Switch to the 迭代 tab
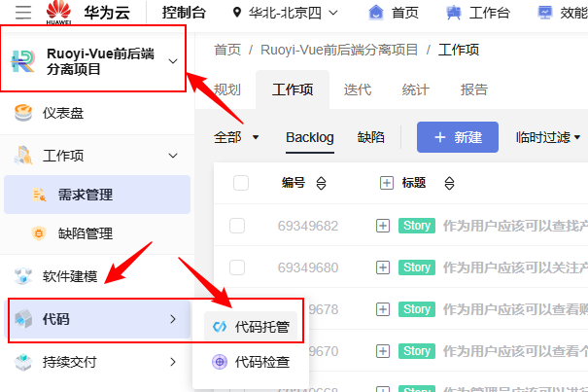Screen dimensions: 588x392 (x=358, y=89)
